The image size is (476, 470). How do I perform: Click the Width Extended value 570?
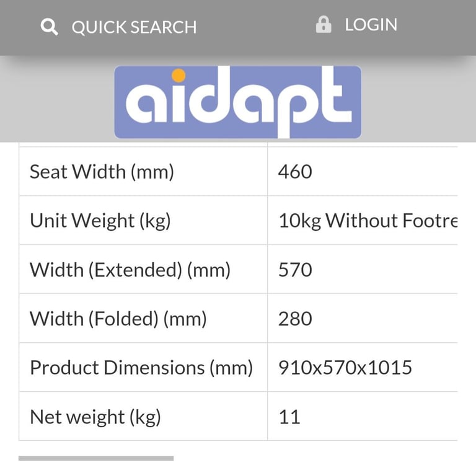[x=295, y=270]
